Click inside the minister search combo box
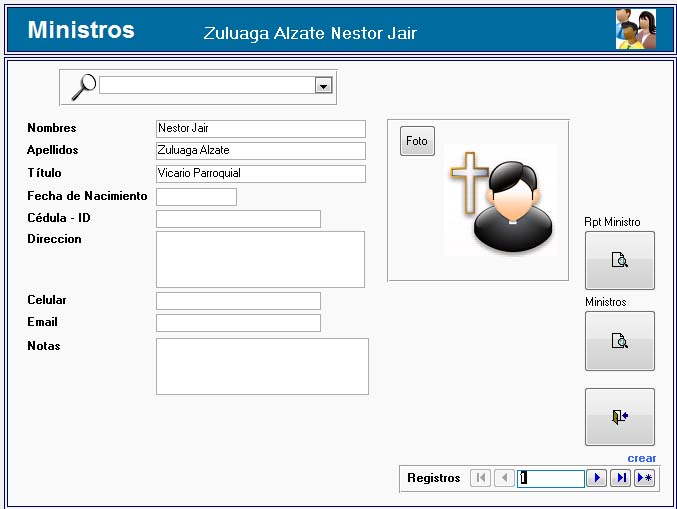 point(207,85)
